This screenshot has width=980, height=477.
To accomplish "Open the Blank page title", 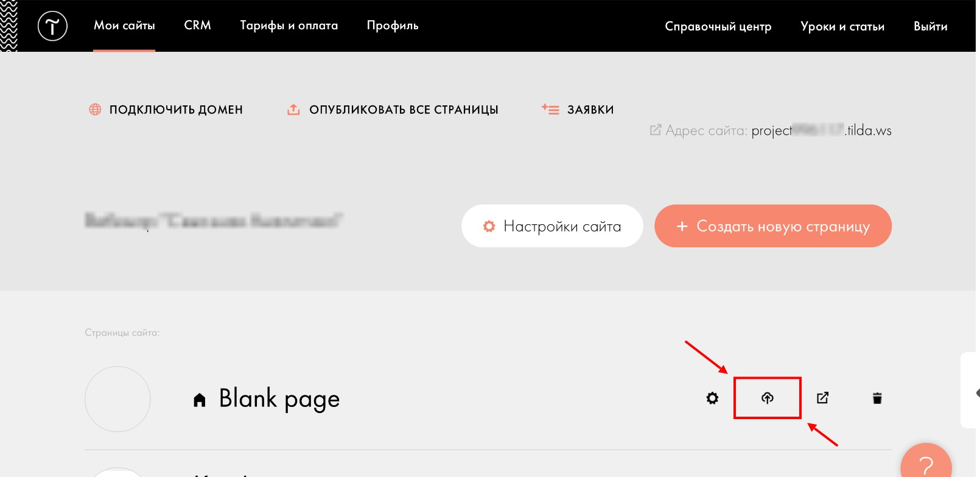I will point(279,399).
